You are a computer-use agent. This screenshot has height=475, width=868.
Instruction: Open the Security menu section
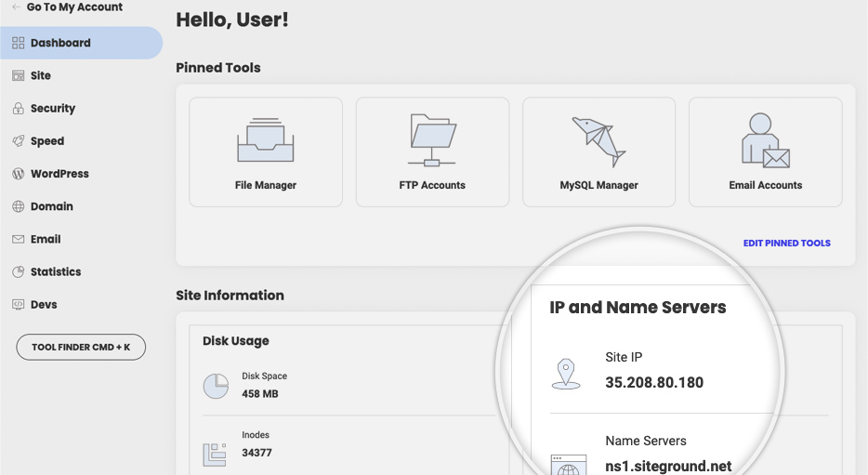[53, 109]
